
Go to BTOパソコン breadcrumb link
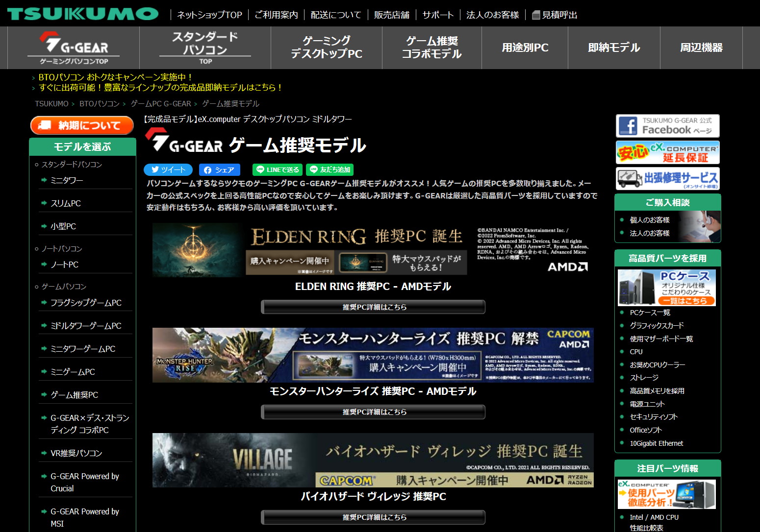[100, 104]
